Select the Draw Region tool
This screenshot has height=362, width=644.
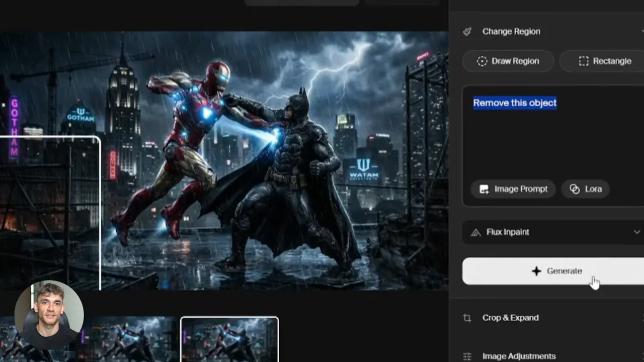[508, 61]
